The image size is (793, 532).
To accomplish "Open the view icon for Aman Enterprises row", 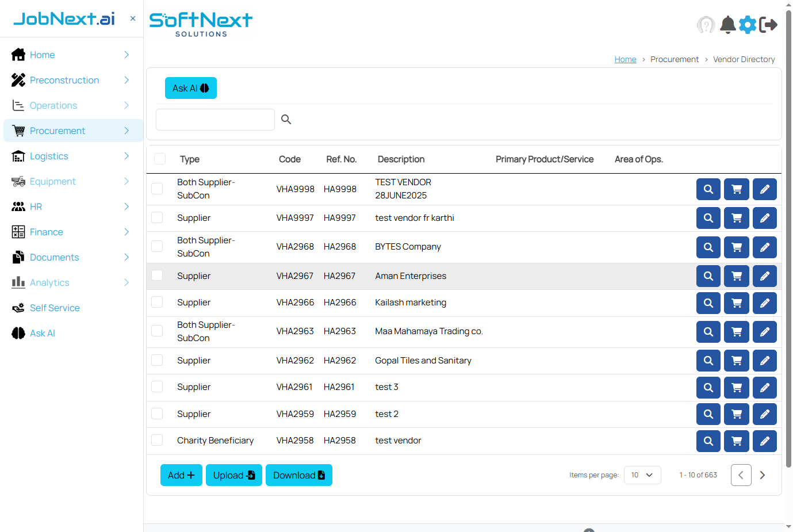I will pyautogui.click(x=708, y=275).
